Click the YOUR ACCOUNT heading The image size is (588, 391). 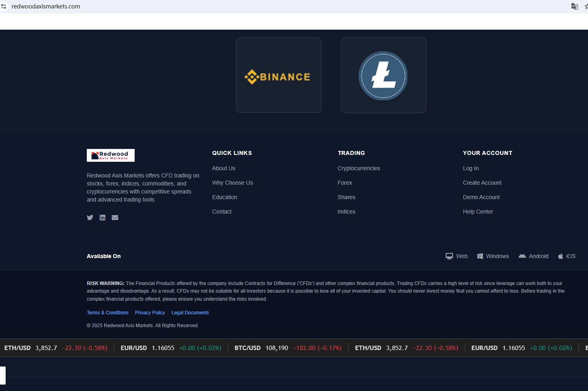(x=488, y=153)
